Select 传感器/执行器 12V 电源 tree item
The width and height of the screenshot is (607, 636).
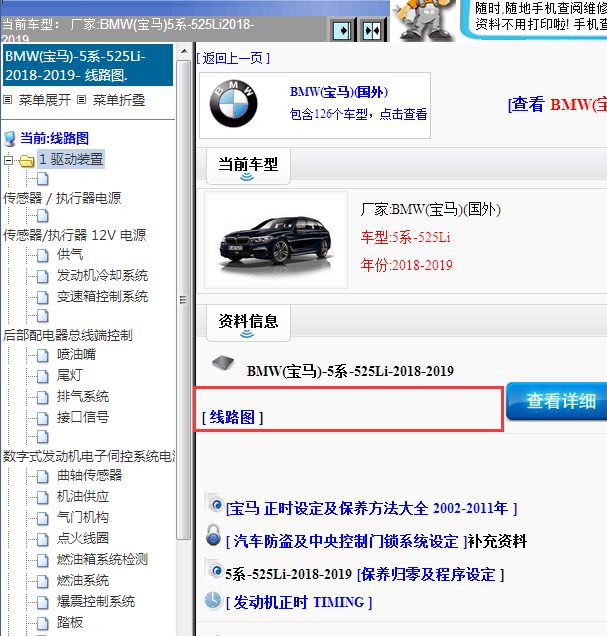[x=75, y=235]
